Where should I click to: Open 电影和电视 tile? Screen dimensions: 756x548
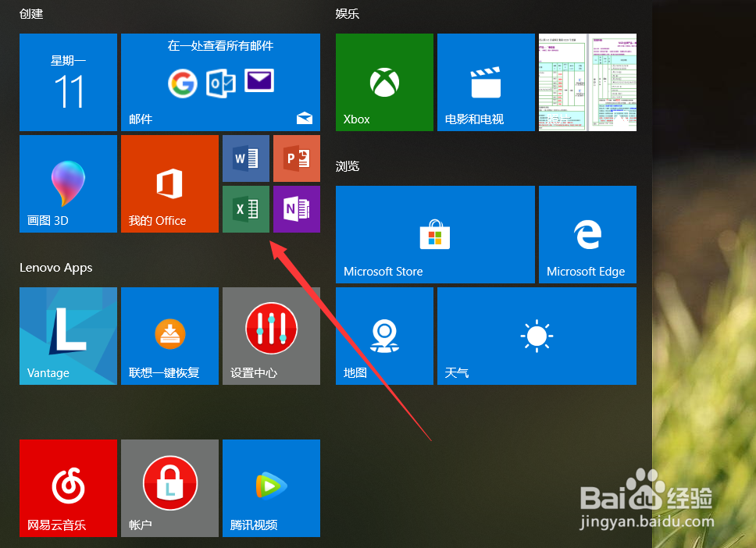pos(486,83)
